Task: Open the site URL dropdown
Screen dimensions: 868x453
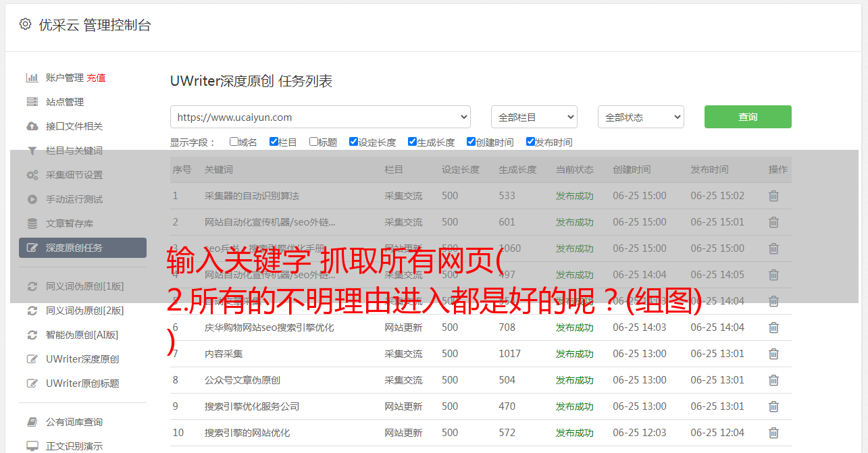Action: click(320, 117)
